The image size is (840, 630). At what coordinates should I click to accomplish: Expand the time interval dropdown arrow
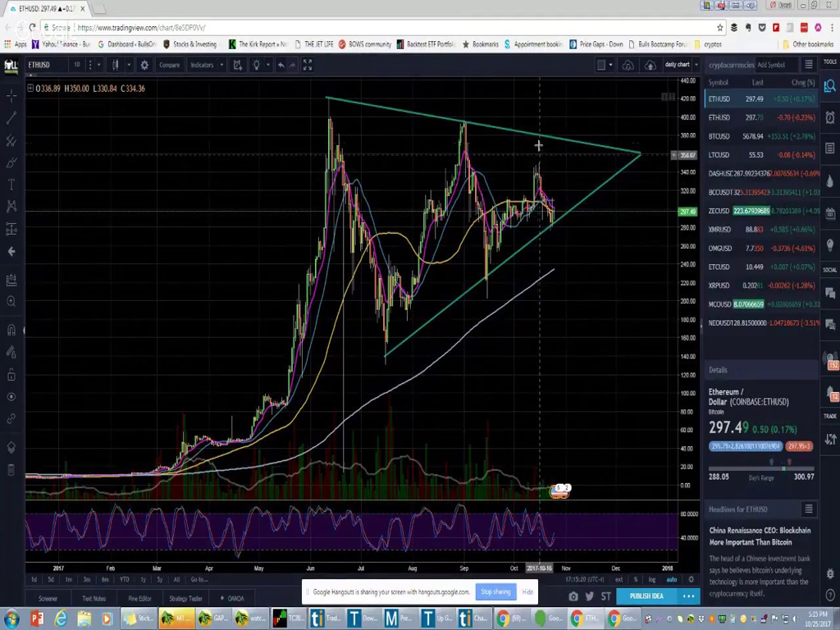[x=98, y=65]
